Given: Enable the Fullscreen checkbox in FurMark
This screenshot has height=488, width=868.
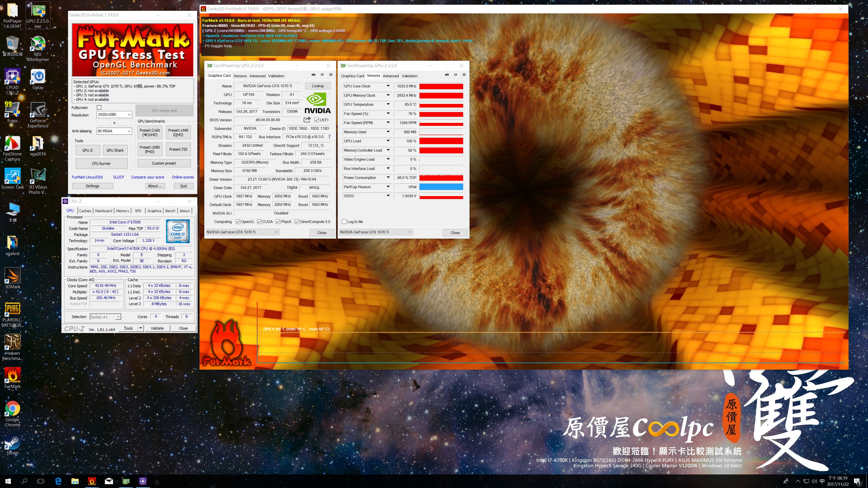Looking at the screenshot, I should (99, 108).
